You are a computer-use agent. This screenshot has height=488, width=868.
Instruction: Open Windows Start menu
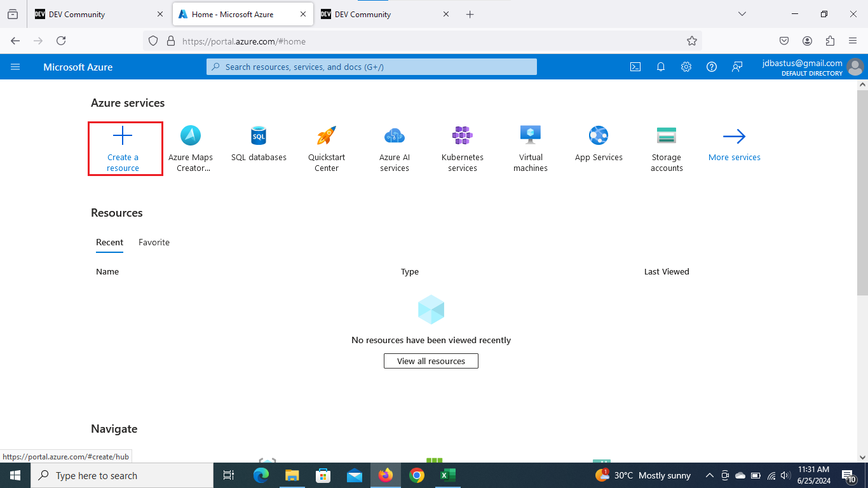pyautogui.click(x=15, y=475)
